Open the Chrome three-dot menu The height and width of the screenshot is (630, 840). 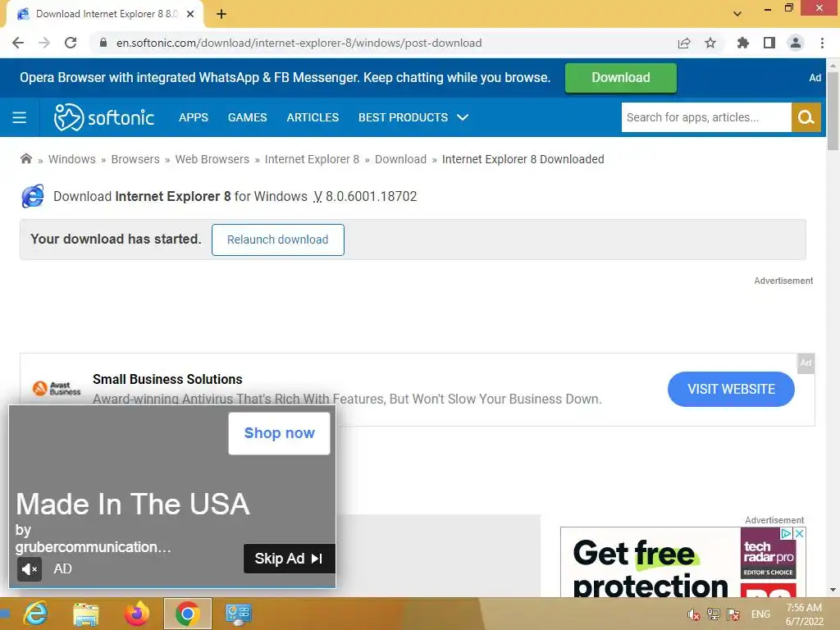[822, 43]
